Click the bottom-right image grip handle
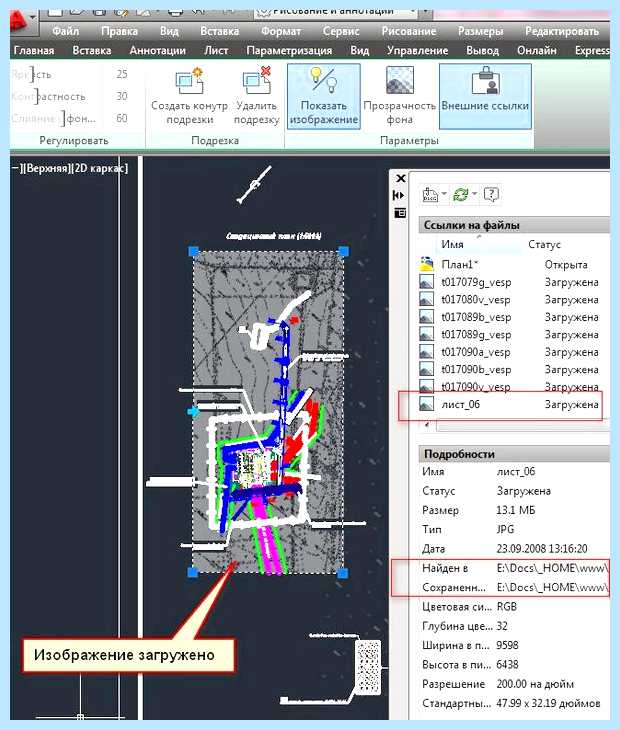Image resolution: width=620 pixels, height=730 pixels. click(343, 573)
